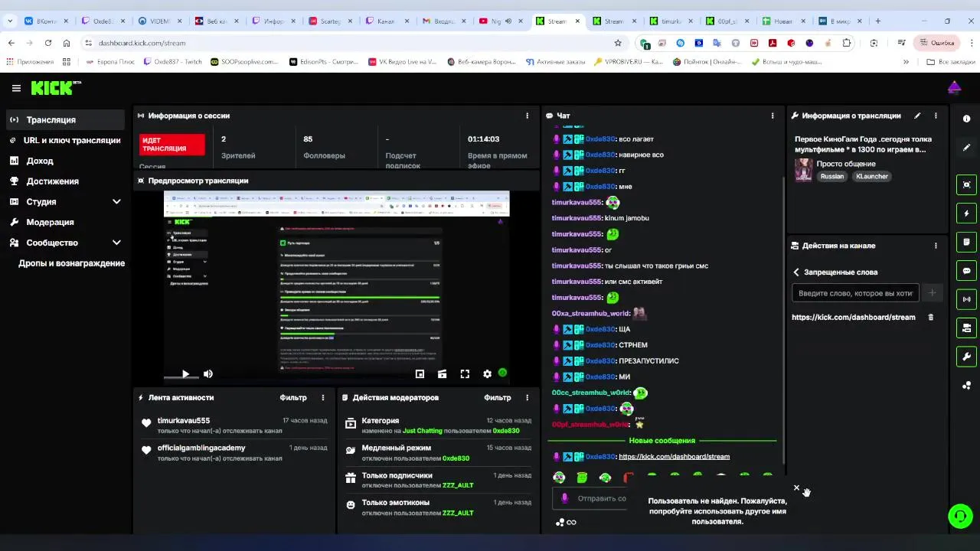Bookmark this page with star icon
This screenshot has width=980, height=551.
(x=618, y=43)
